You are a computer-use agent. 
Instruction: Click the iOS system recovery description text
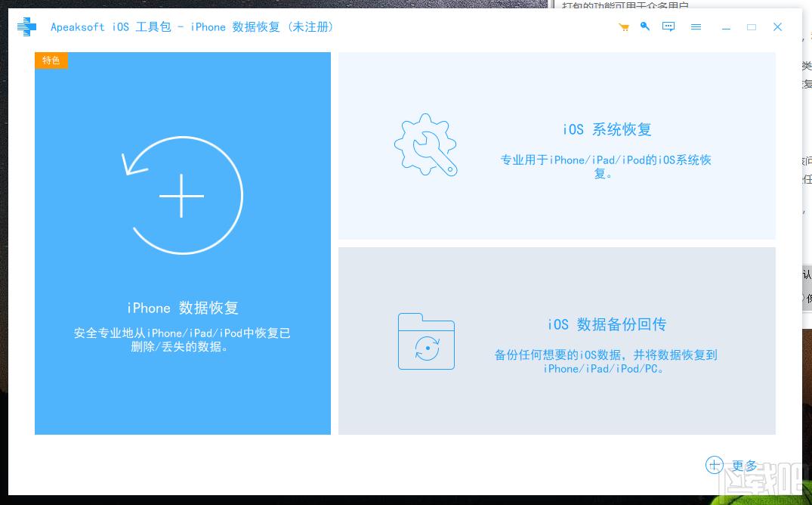(x=605, y=166)
